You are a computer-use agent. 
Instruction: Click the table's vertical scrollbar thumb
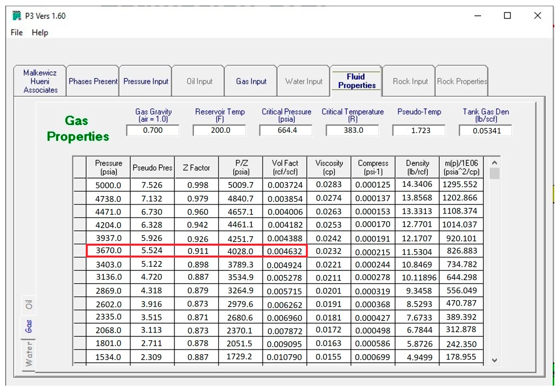click(494, 173)
